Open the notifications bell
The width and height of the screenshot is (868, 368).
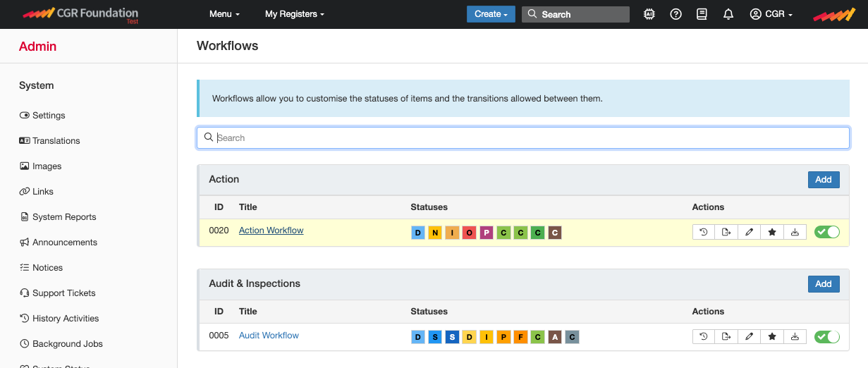click(728, 14)
